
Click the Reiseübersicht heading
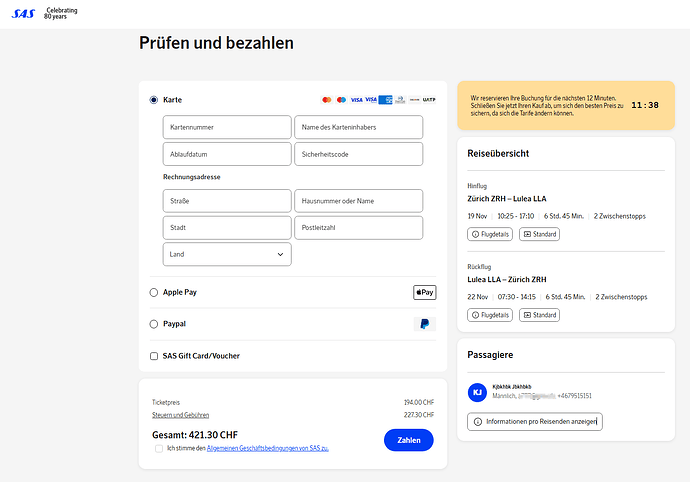tap(498, 154)
